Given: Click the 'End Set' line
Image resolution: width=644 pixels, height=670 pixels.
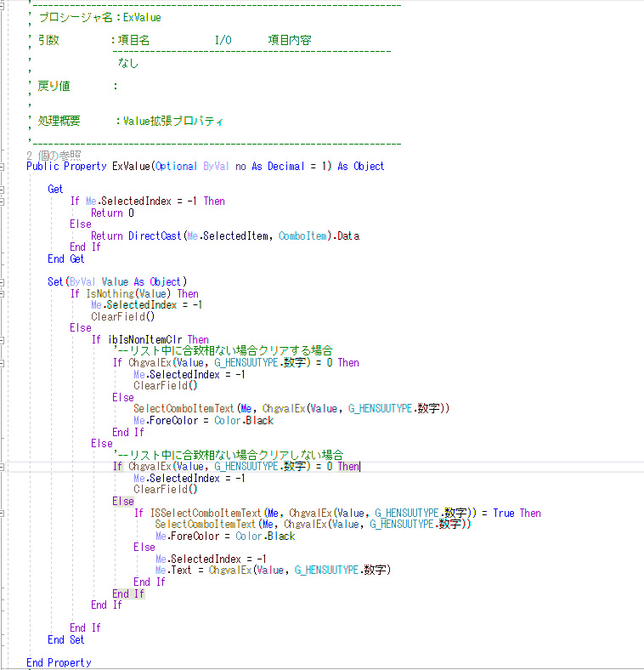Looking at the screenshot, I should click(x=66, y=639).
